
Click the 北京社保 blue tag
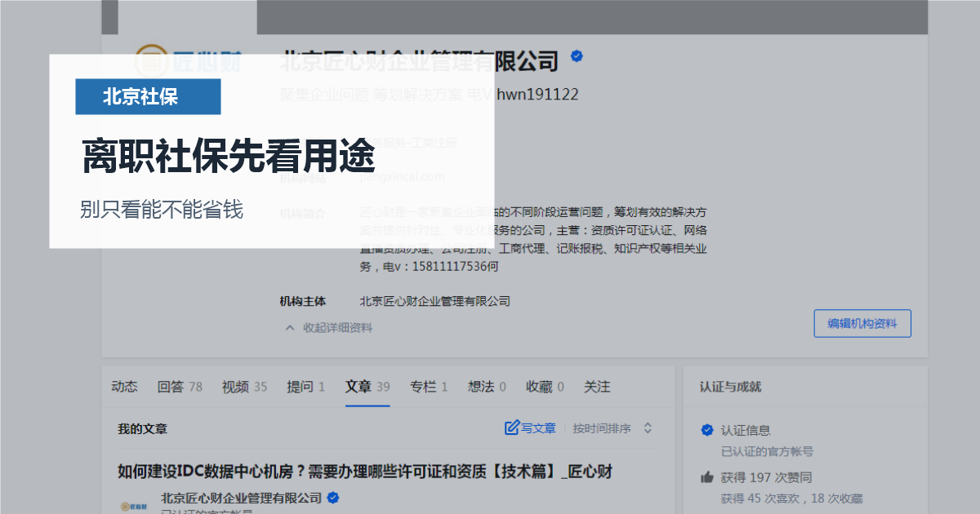point(148,96)
